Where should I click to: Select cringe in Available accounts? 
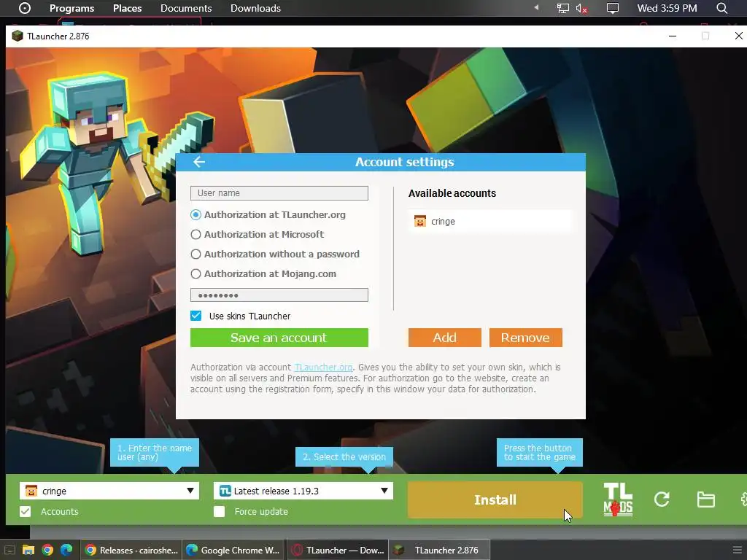pyautogui.click(x=491, y=222)
